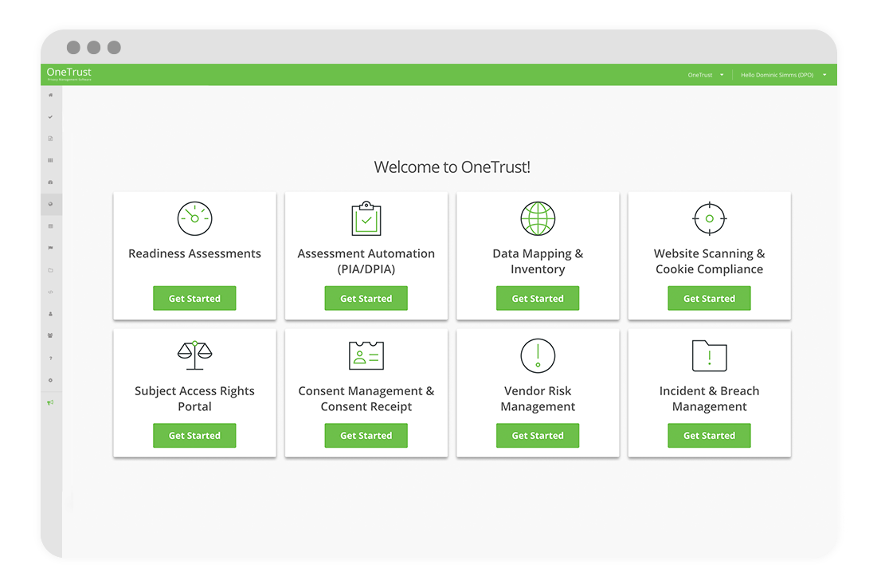Expand the OneTrust organization dropdown
881x588 pixels.
706,74
